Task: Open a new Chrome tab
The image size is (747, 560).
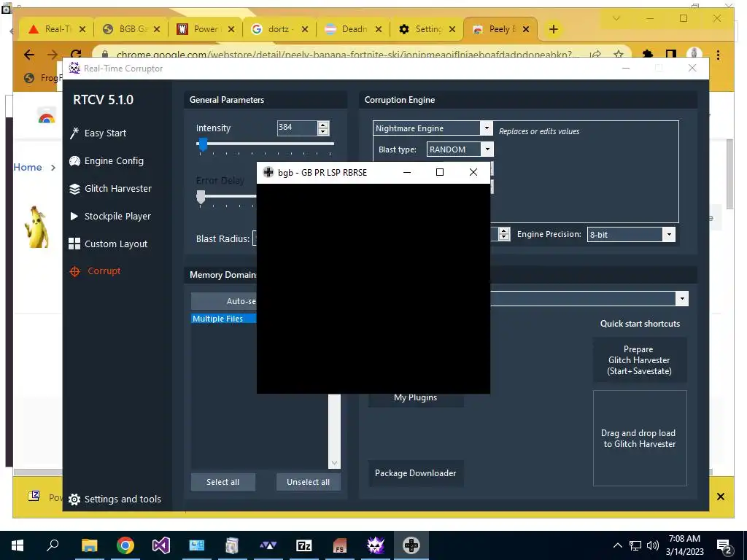Action: [553, 29]
